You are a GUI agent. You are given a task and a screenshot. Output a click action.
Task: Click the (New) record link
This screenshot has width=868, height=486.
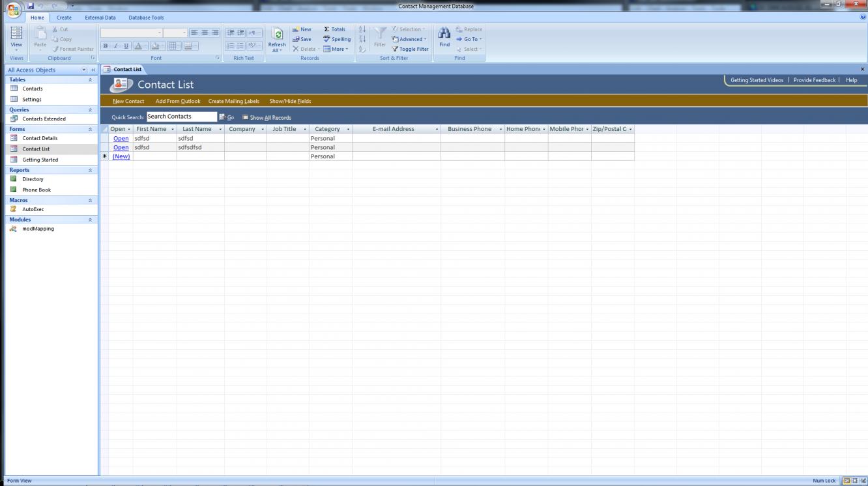click(x=121, y=156)
